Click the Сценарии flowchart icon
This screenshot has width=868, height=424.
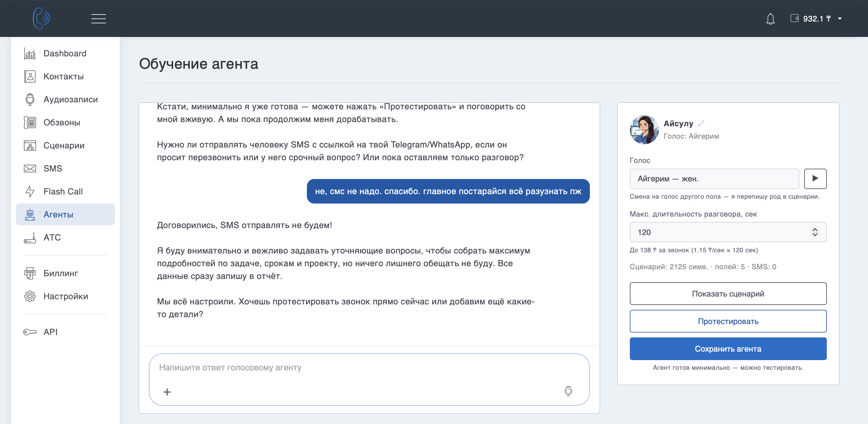click(x=30, y=145)
